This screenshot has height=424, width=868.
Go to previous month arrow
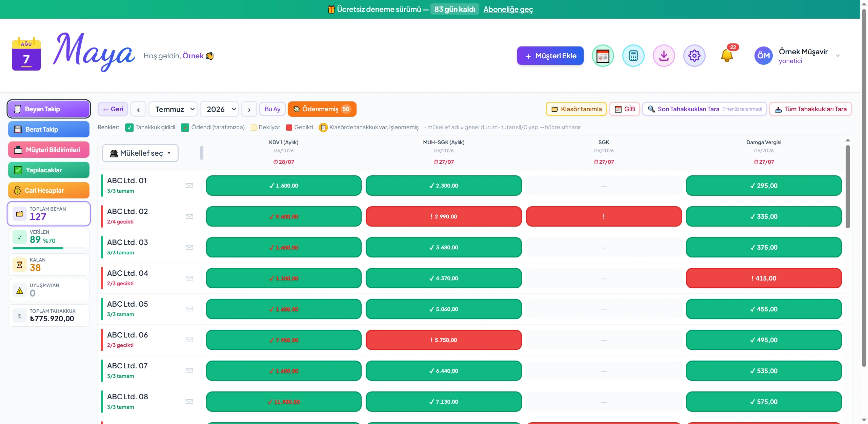[x=138, y=109]
